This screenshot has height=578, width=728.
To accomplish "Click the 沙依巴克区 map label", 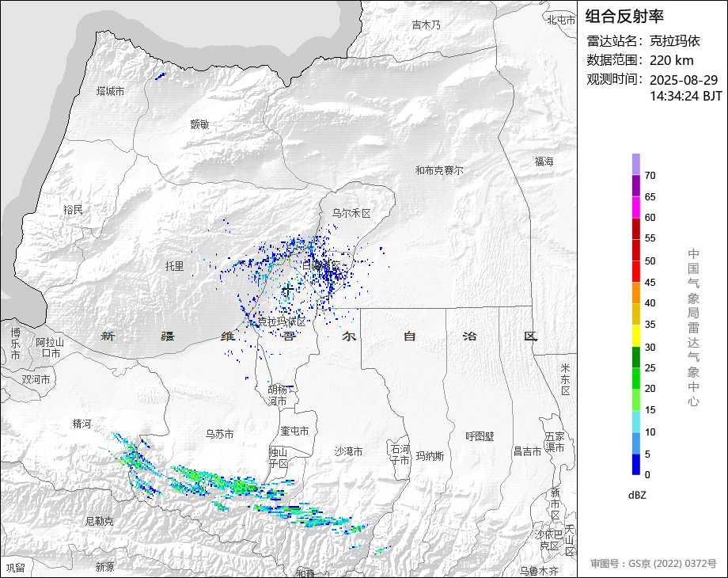I will 548,540.
